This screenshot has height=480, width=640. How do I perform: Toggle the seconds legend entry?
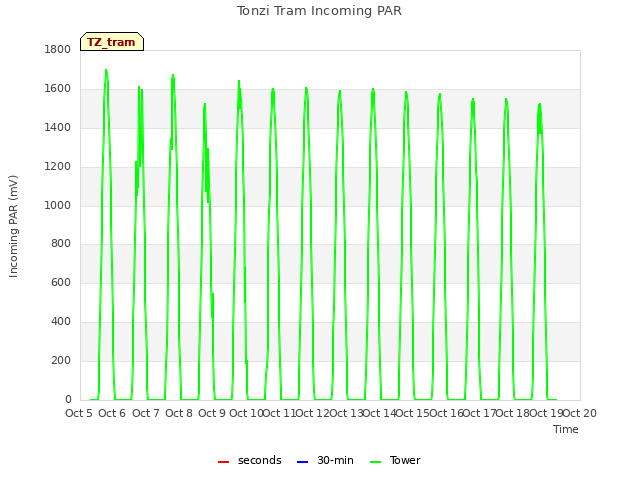click(x=249, y=460)
